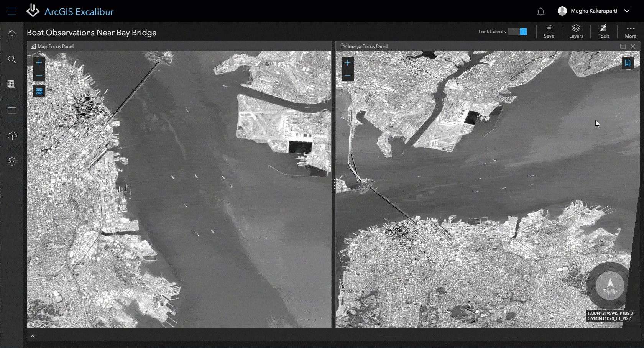The image size is (644, 348).
Task: Click the Boat Observations Near Bay Bridge title
Action: tap(92, 33)
